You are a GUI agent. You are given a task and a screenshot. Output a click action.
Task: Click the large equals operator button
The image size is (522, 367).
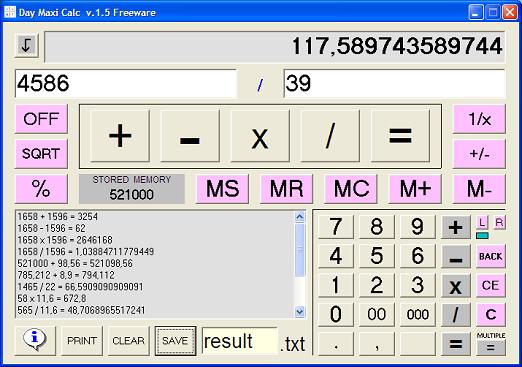pyautogui.click(x=400, y=136)
